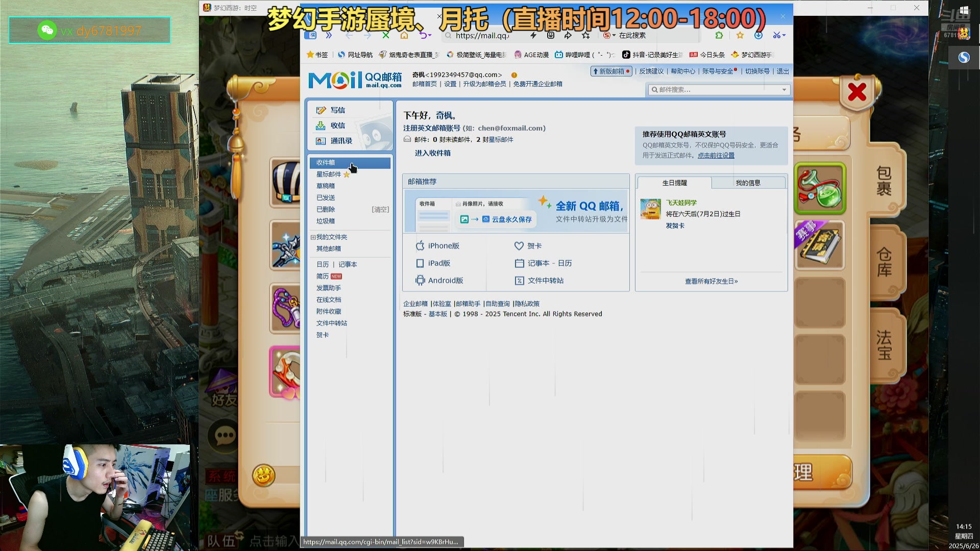Open the 网址导航 bookmark

(355, 55)
